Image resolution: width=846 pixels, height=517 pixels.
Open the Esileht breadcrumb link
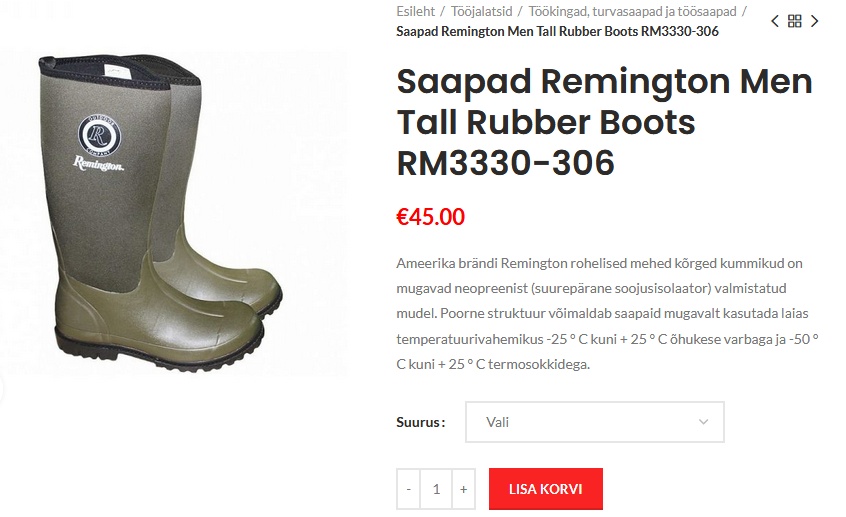click(x=415, y=11)
